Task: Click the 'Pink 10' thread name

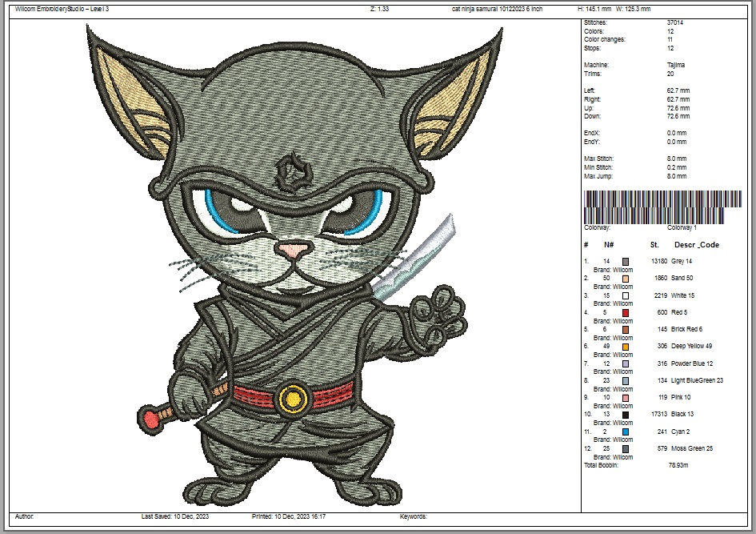Action: pos(681,397)
